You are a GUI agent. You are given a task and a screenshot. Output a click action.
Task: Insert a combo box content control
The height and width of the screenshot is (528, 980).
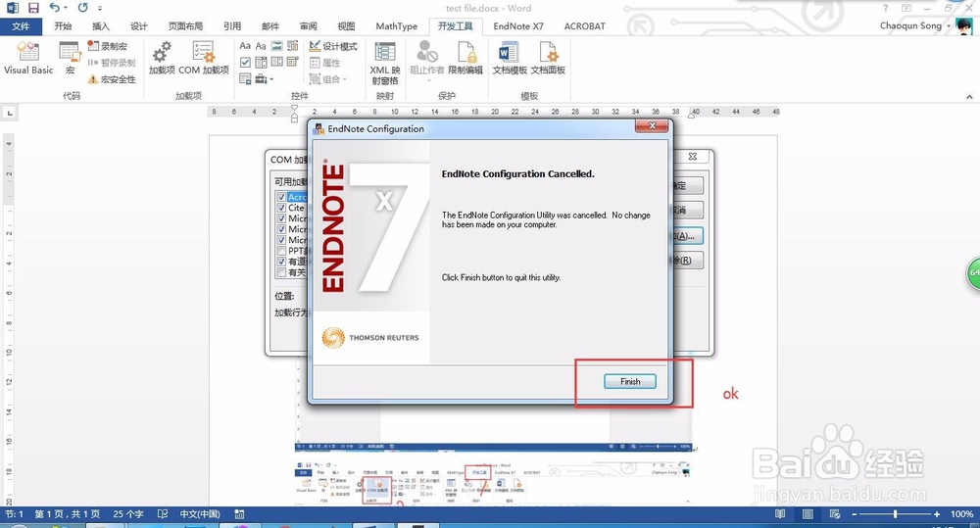(x=261, y=62)
